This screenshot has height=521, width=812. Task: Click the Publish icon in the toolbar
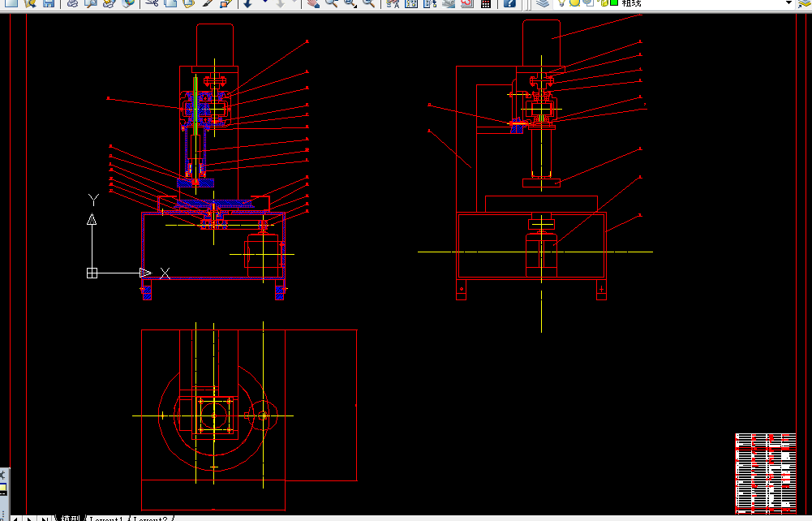pyautogui.click(x=110, y=3)
